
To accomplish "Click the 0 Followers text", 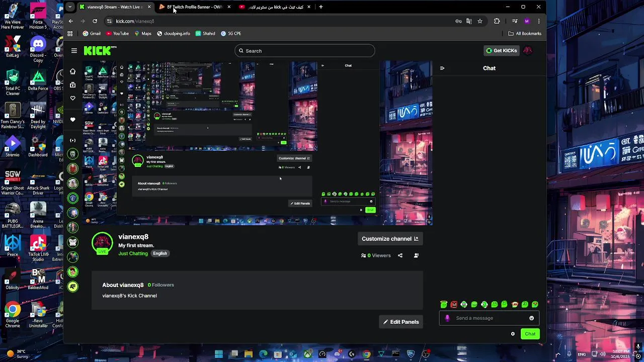I will point(160,285).
